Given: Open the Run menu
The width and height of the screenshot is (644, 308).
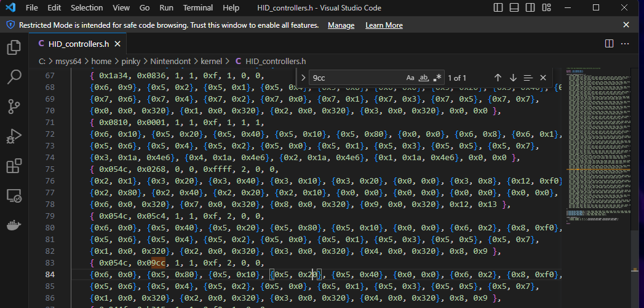Looking at the screenshot, I should pos(166,8).
